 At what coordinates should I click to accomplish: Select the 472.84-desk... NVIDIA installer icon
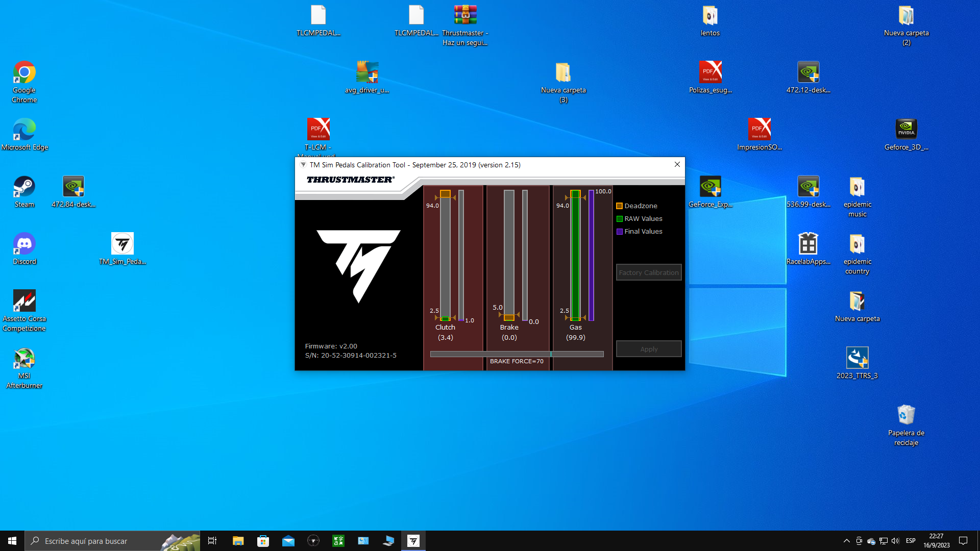pos(73,192)
